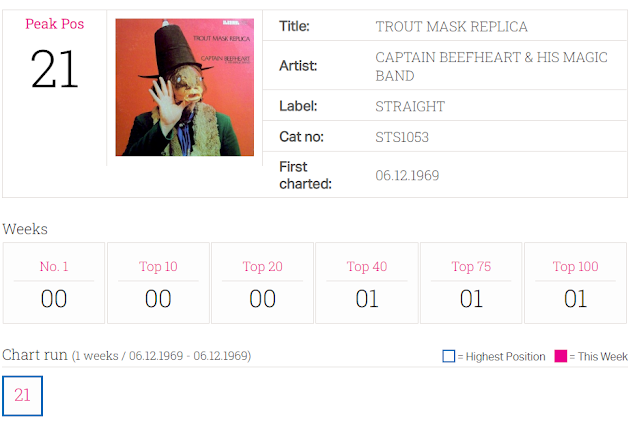This screenshot has width=639, height=424.
Task: Select the Top 10 weeks box
Action: pos(158,283)
